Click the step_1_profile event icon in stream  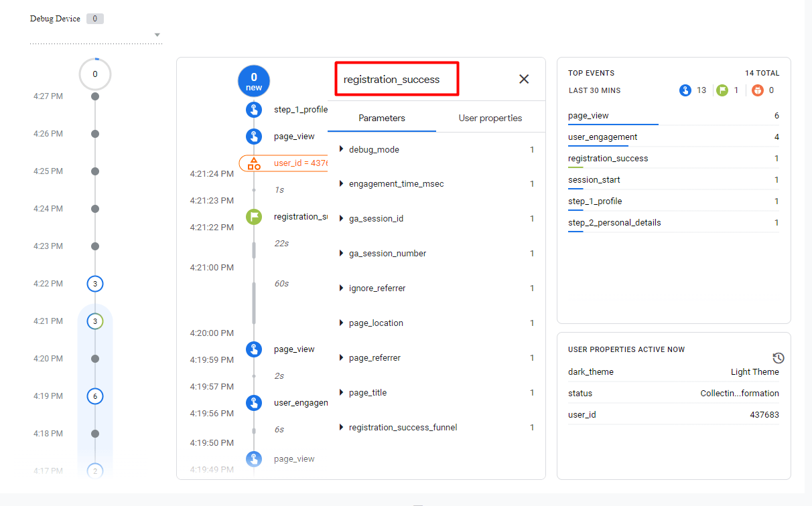click(253, 110)
